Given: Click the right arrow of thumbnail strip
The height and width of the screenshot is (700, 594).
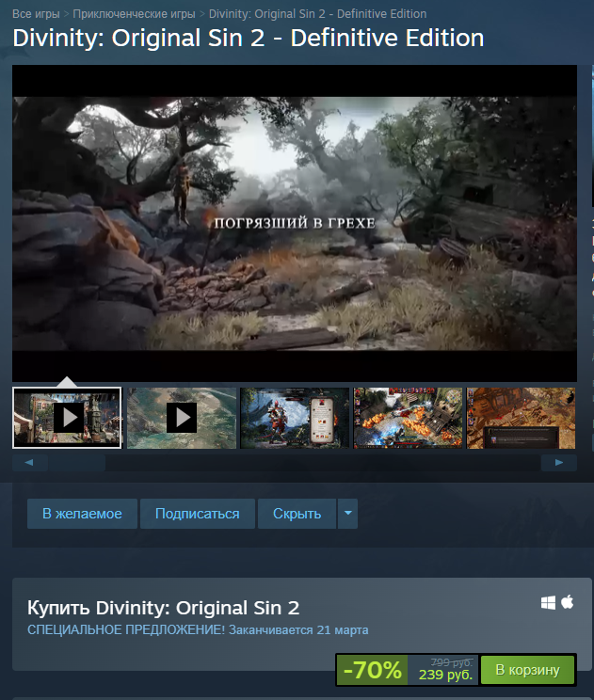Looking at the screenshot, I should tap(559, 463).
